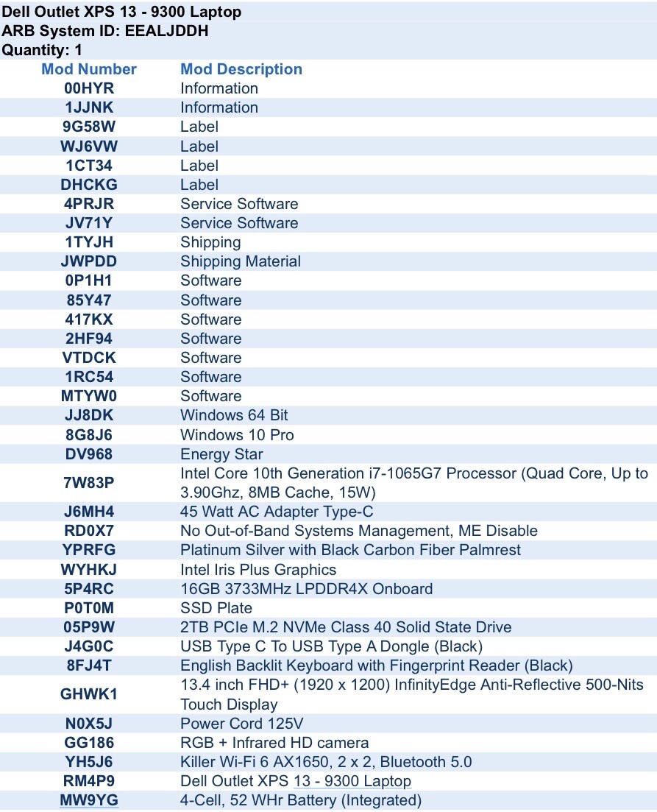Viewport: 657px width, 812px height.
Task: Select 'USB Type C To USB Type A Dongle' text
Action: click(305, 646)
